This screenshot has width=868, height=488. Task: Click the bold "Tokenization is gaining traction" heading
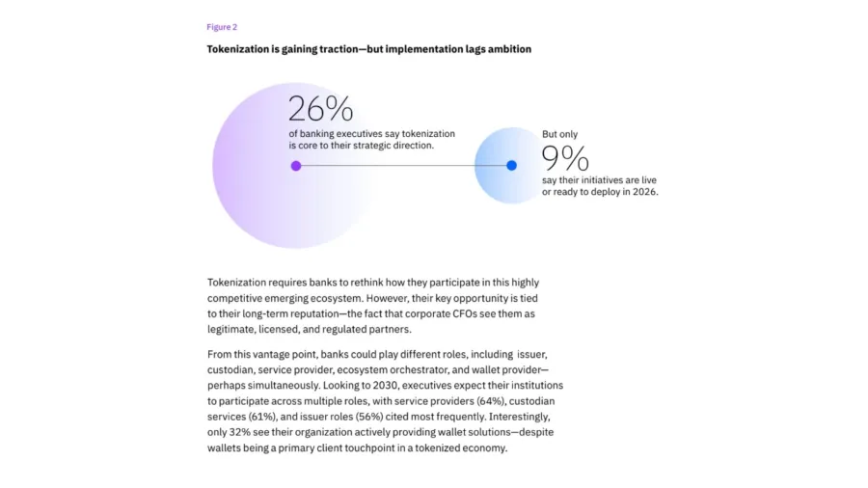click(369, 49)
